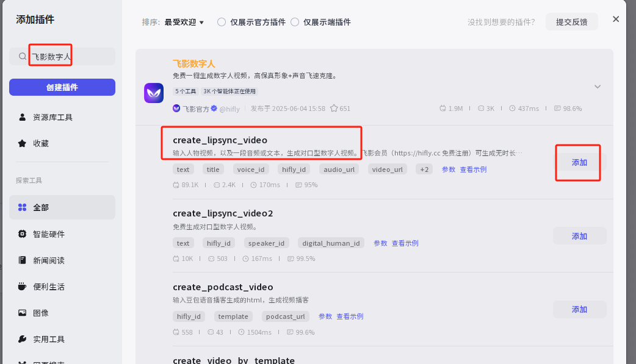Click the 资源库工具 person icon
Image resolution: width=636 pixels, height=364 pixels.
[x=23, y=117]
